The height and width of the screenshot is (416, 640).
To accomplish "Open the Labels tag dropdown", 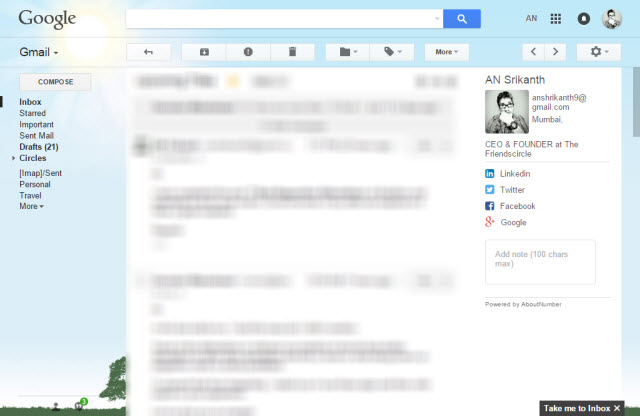I will tap(392, 52).
